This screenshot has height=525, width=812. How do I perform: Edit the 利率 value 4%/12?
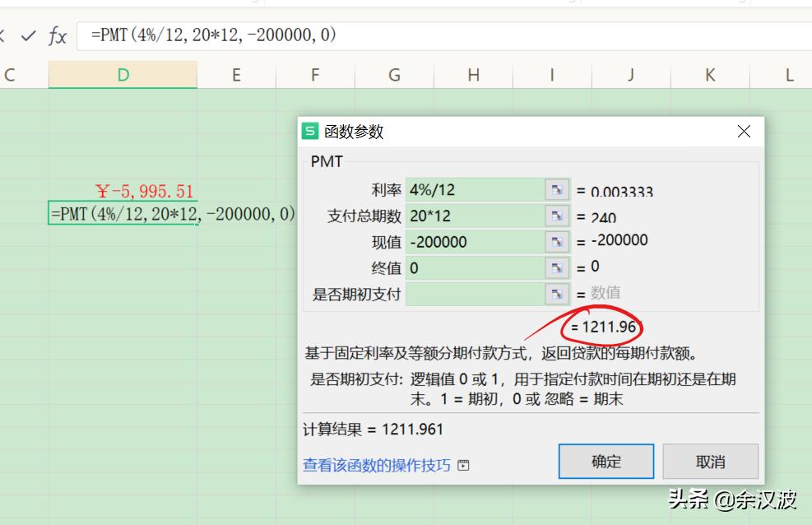click(477, 188)
